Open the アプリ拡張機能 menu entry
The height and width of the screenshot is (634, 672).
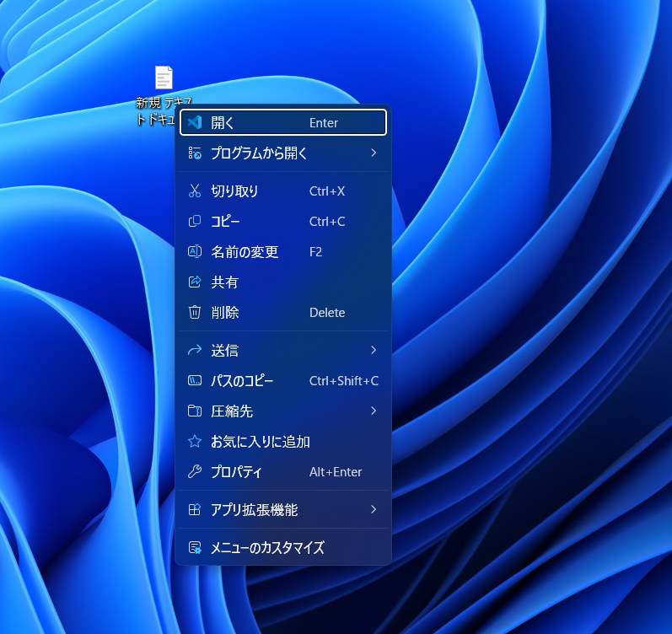click(283, 510)
